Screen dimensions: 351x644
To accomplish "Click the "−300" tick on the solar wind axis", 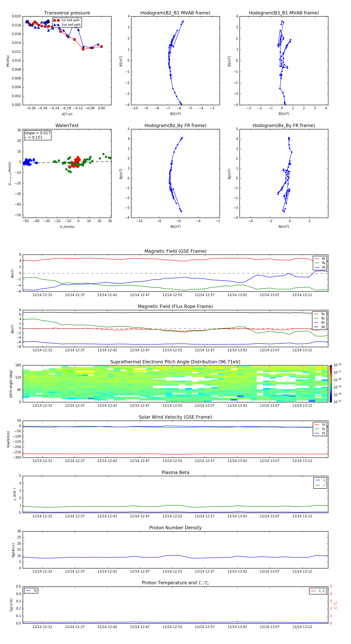I will tap(17, 457).
